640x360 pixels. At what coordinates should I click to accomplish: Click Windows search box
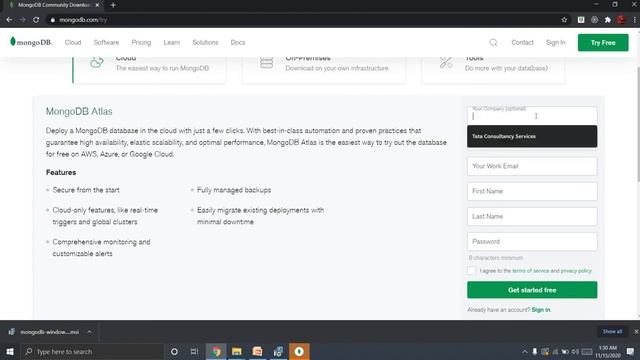click(x=92, y=351)
